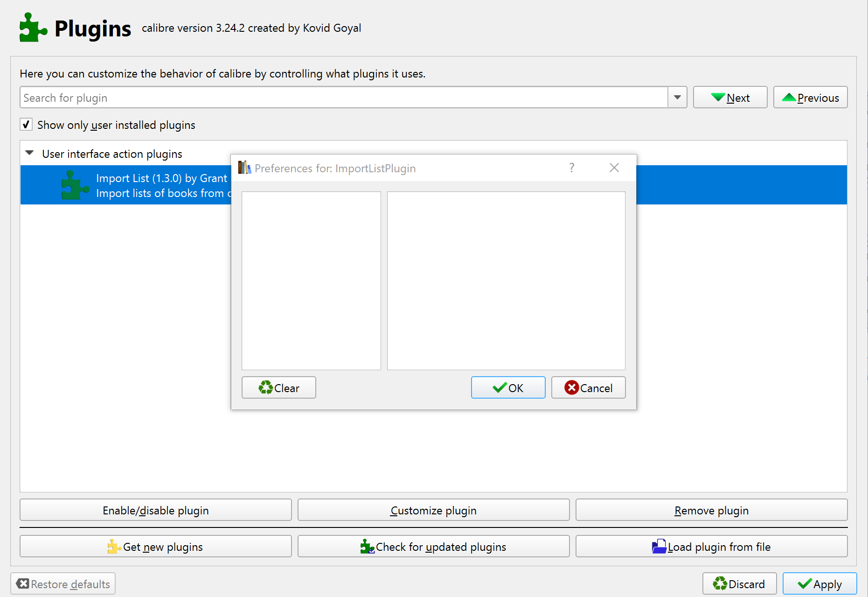The image size is (868, 597).
Task: Open the plugin search history dropdown
Action: 677,98
